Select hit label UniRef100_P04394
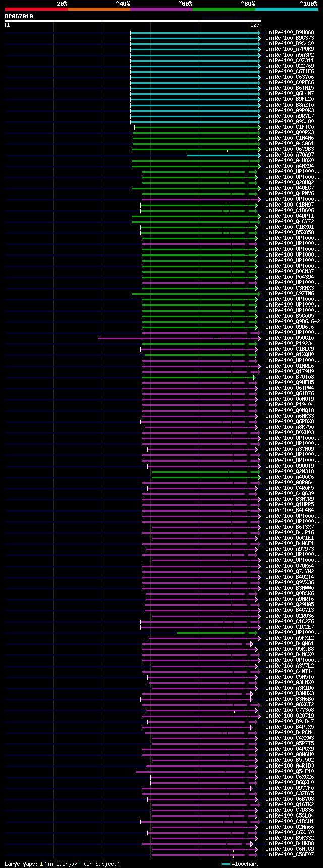 point(290,277)
